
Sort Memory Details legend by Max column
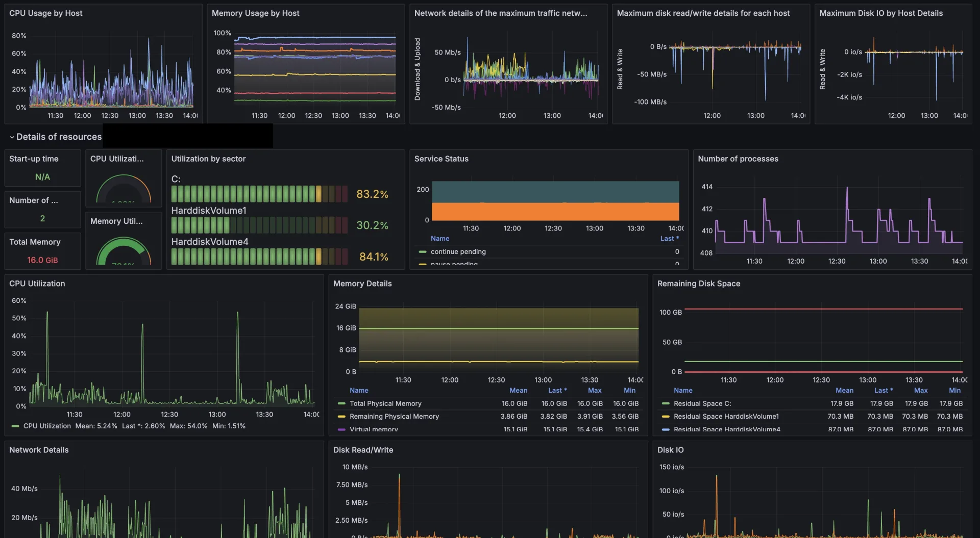(x=595, y=390)
